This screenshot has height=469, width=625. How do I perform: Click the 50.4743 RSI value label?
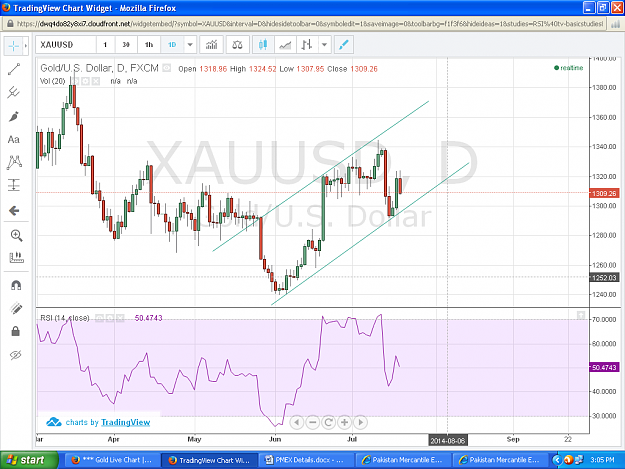tap(604, 367)
